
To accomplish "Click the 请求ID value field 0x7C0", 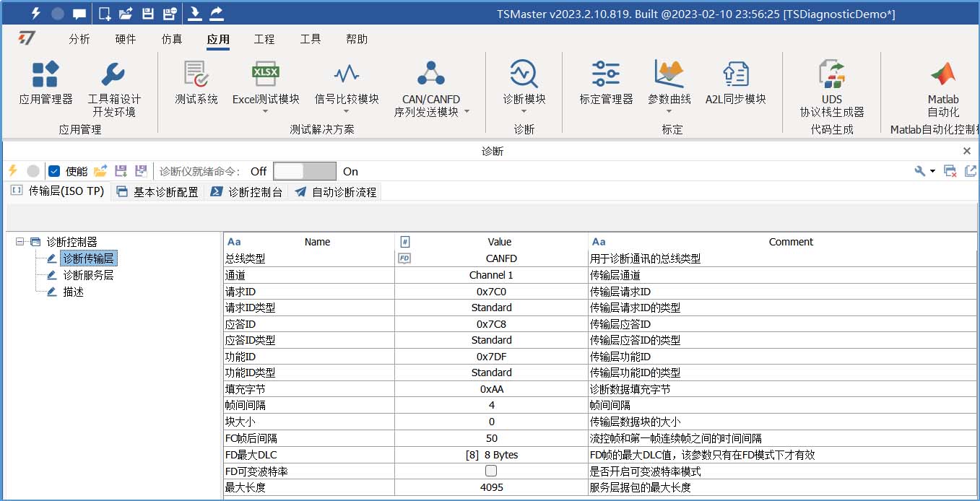I will pos(492,292).
